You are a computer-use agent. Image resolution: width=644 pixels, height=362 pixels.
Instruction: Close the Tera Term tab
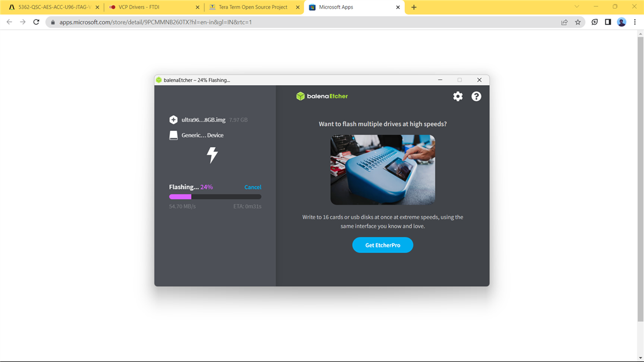point(298,8)
